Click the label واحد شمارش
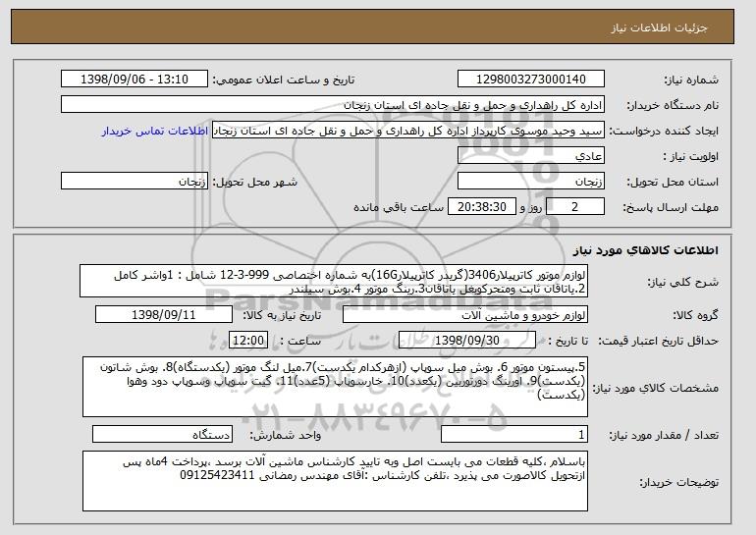756x535 pixels. (286, 436)
